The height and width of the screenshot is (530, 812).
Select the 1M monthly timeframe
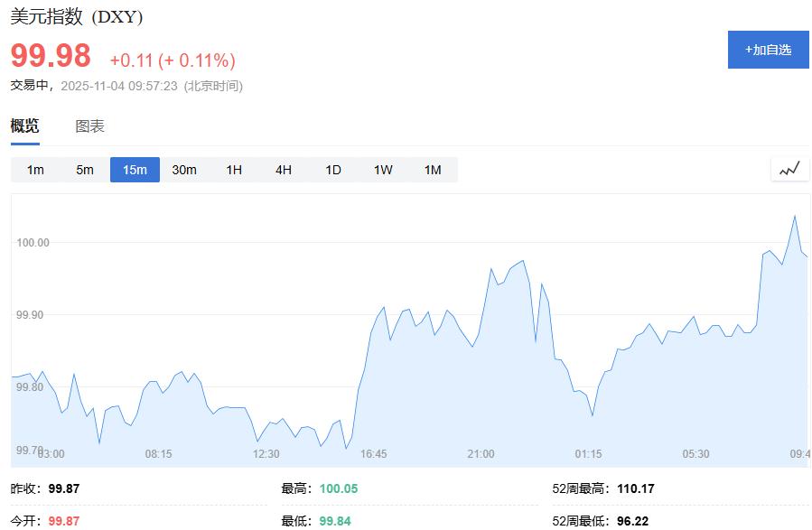click(432, 169)
